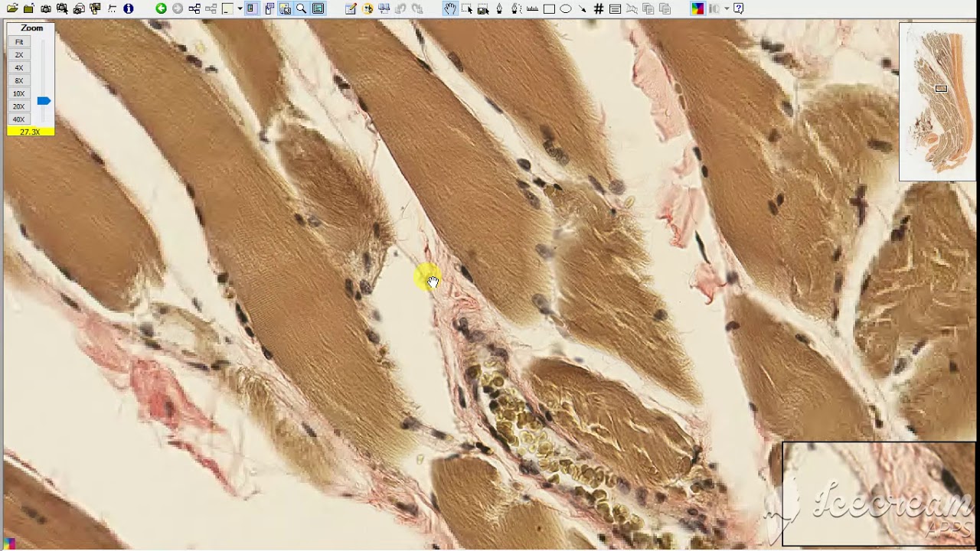The width and height of the screenshot is (980, 551).
Task: Select the hand pan tool
Action: [x=450, y=8]
